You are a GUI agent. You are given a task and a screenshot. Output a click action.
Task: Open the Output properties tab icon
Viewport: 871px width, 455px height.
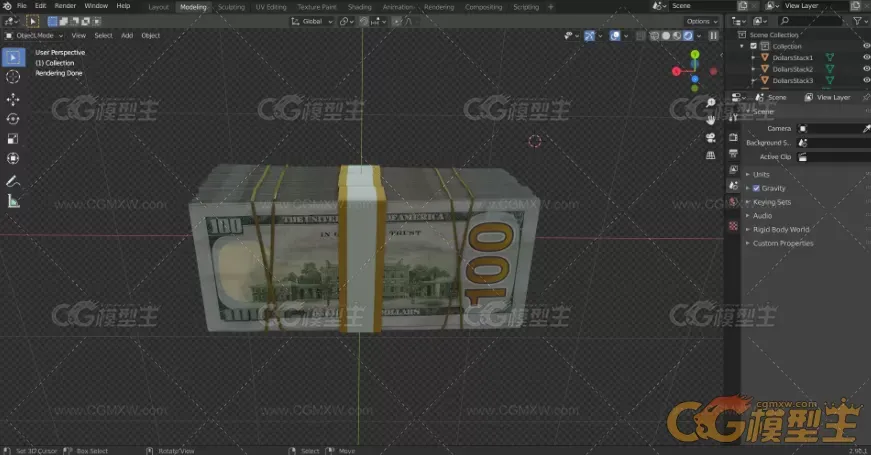tap(733, 153)
